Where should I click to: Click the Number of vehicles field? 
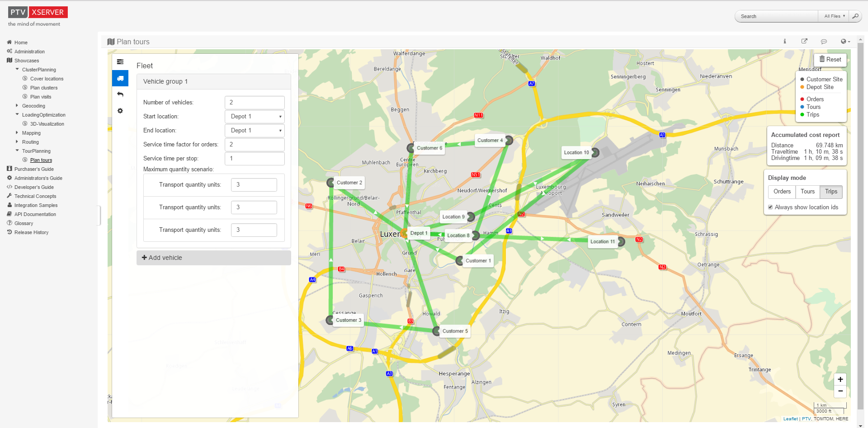tap(255, 103)
